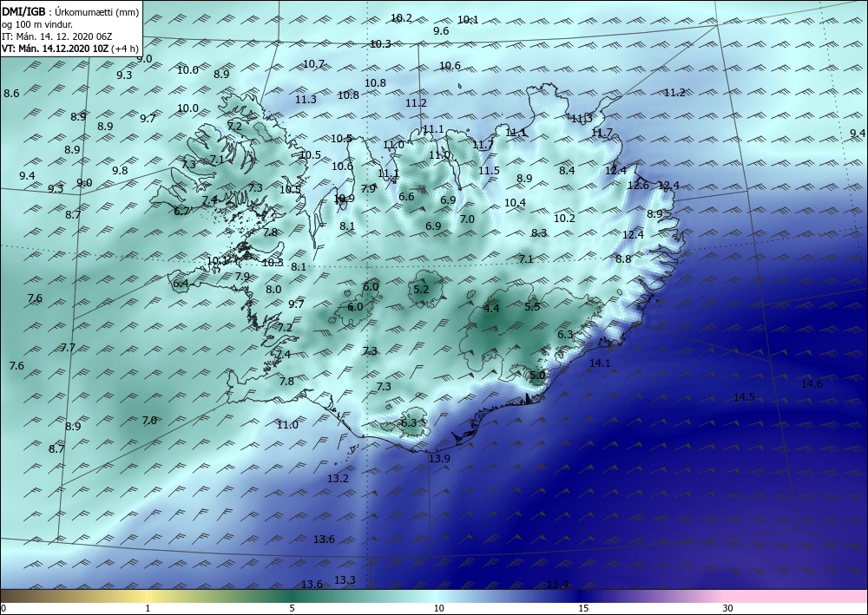
Task: Click the map value 12.6
Action: point(638,186)
